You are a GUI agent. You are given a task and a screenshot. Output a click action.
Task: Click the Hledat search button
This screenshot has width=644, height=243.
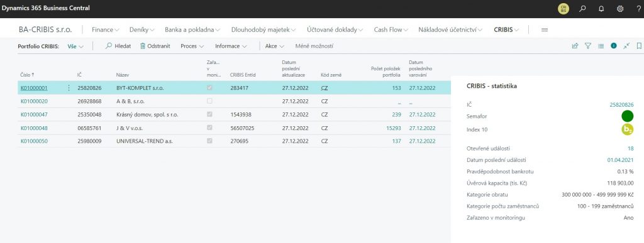pos(118,46)
